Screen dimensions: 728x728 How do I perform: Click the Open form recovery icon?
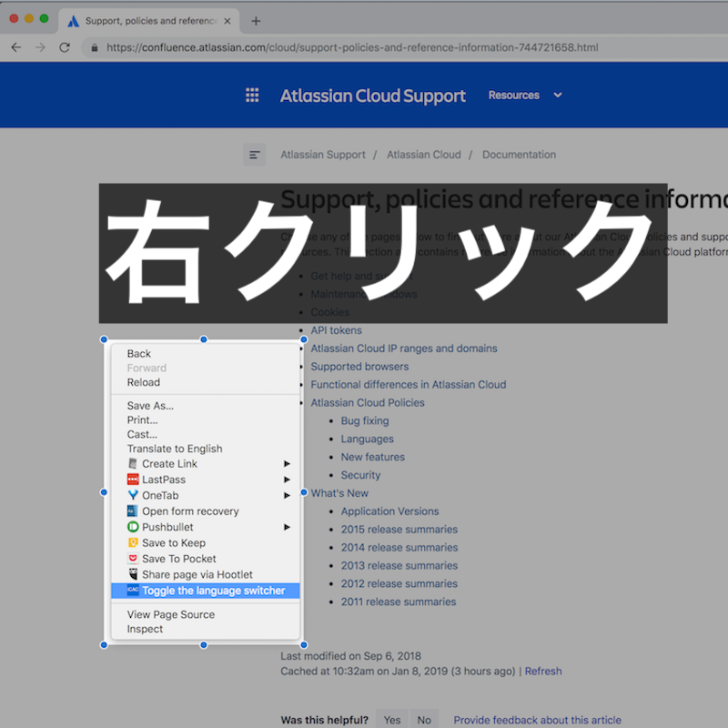[x=133, y=511]
